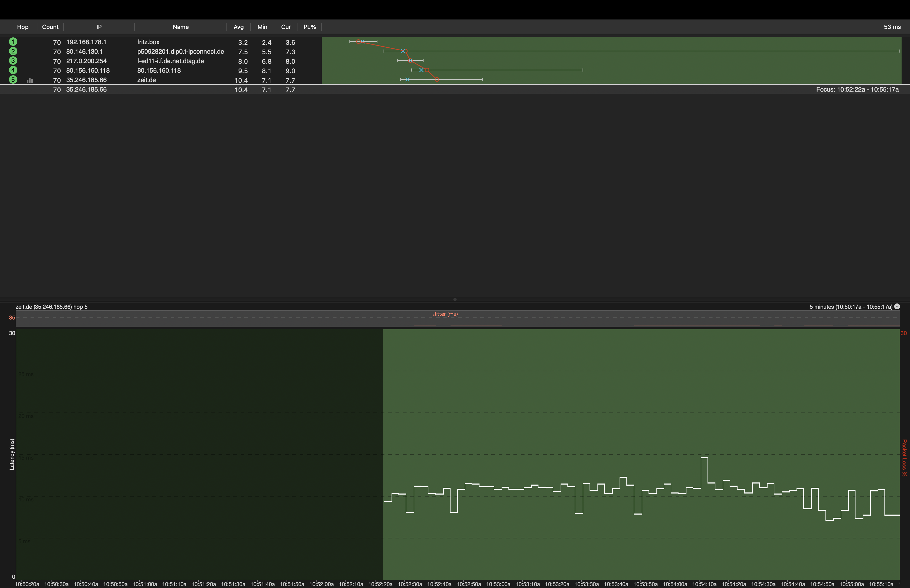The height and width of the screenshot is (588, 910).
Task: Click the 15 ms latency spike near 10:54:10a
Action: pos(704,458)
